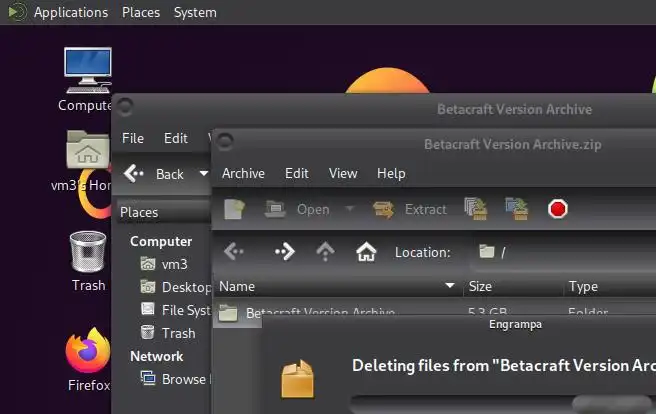Click the Back arrow icon in file manager

(x=134, y=173)
